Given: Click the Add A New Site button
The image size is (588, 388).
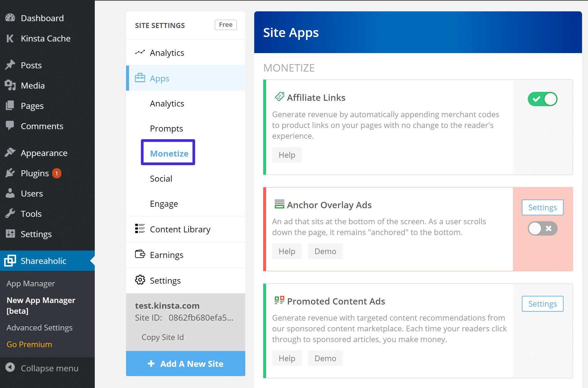Looking at the screenshot, I should [186, 364].
